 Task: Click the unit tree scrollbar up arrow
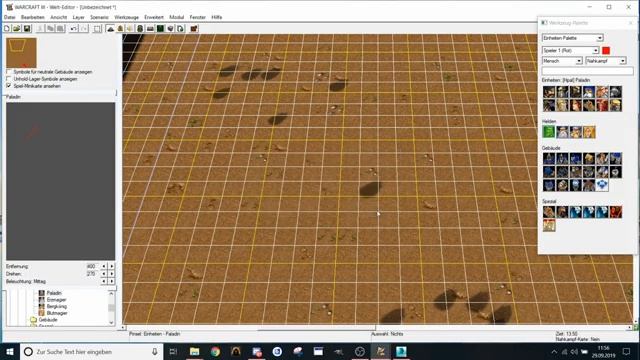[111, 293]
